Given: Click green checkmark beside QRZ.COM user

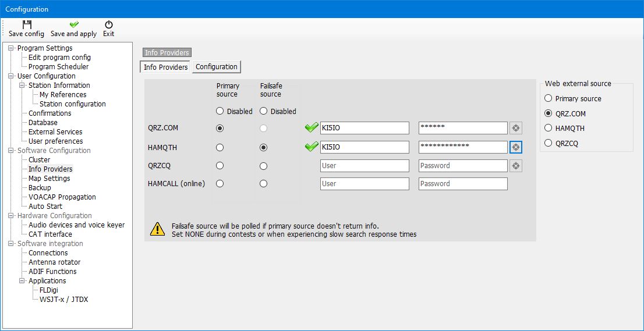Looking at the screenshot, I should (x=312, y=128).
